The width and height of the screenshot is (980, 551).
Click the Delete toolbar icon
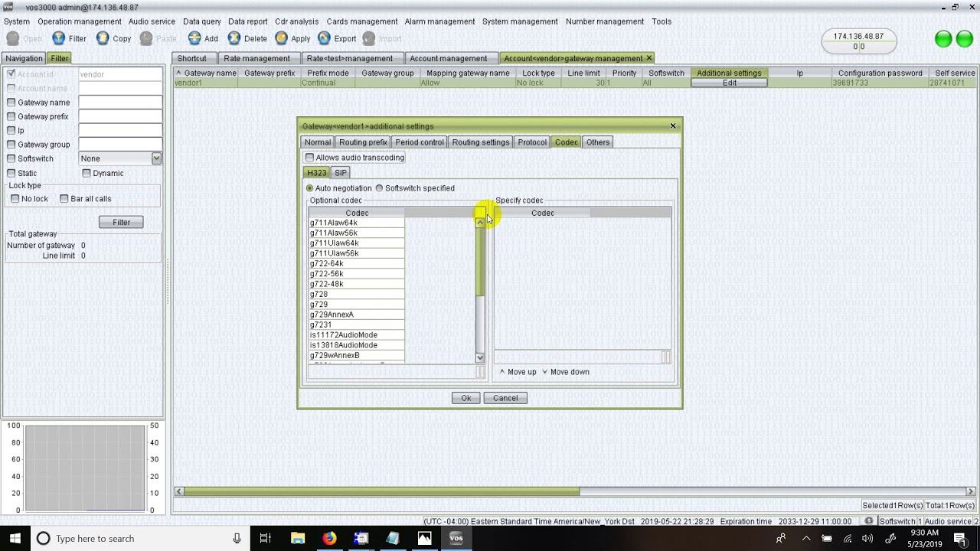click(x=234, y=38)
